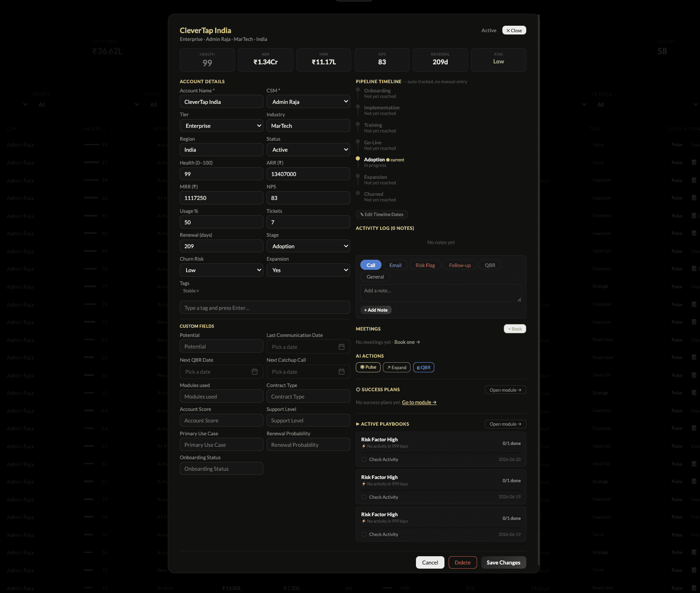700x593 pixels.
Task: Click Edit Timeline Dates
Action: click(381, 215)
